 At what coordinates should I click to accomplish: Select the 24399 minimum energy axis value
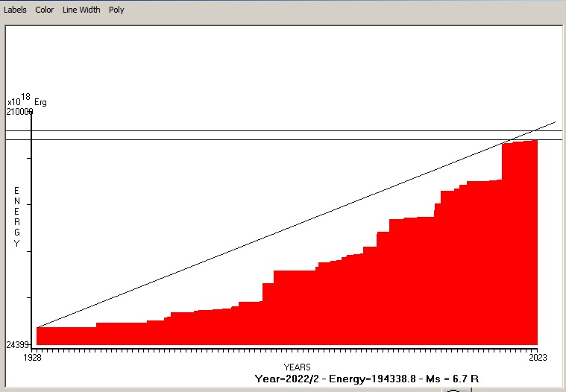[x=19, y=345]
